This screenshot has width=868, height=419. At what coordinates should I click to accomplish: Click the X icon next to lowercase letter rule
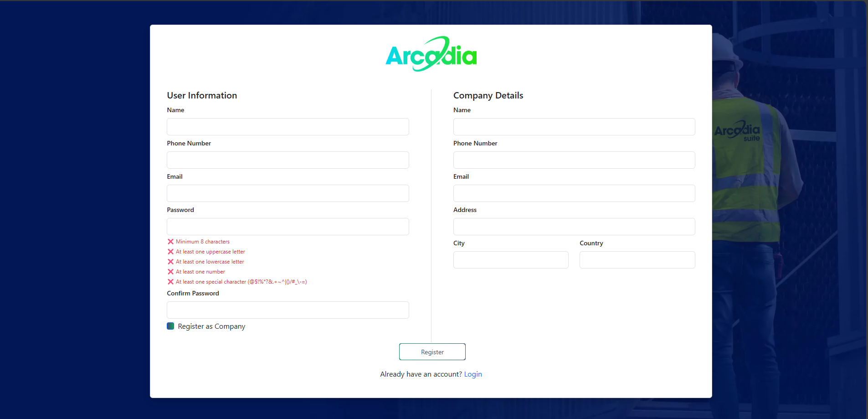[x=170, y=262]
